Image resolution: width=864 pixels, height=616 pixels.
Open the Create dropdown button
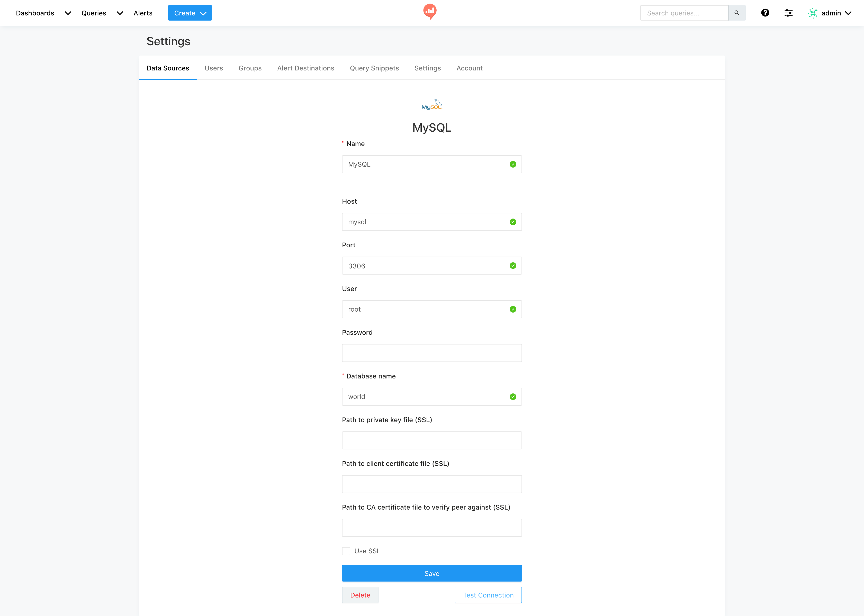[190, 13]
